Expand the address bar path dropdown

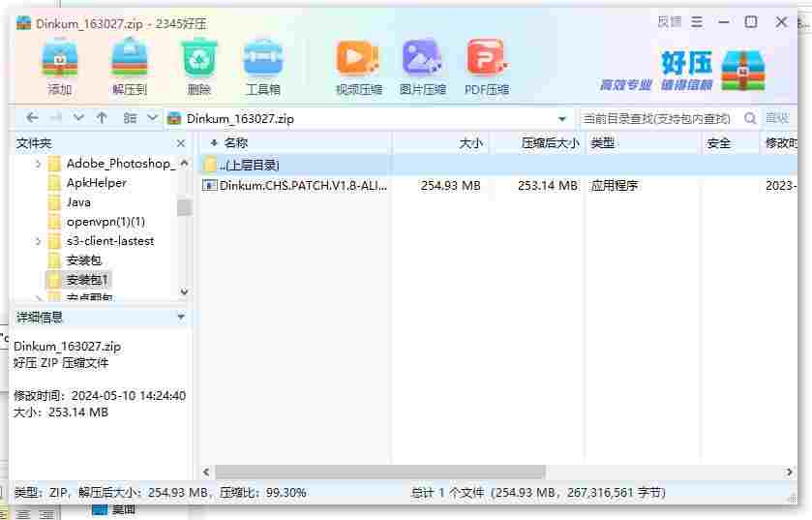pyautogui.click(x=562, y=119)
